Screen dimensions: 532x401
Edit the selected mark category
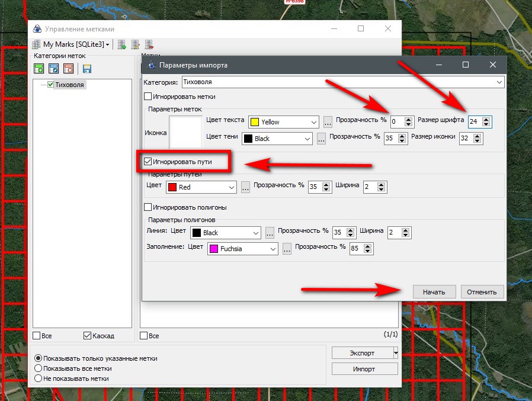[53, 69]
